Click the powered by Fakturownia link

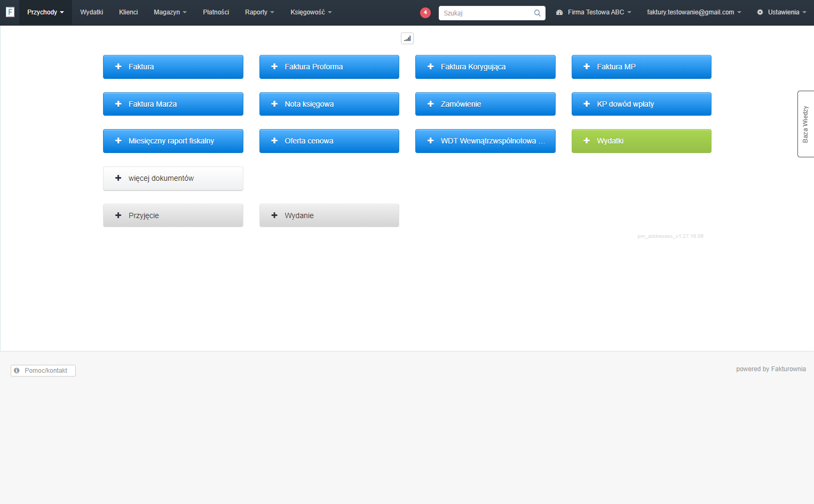(x=771, y=369)
